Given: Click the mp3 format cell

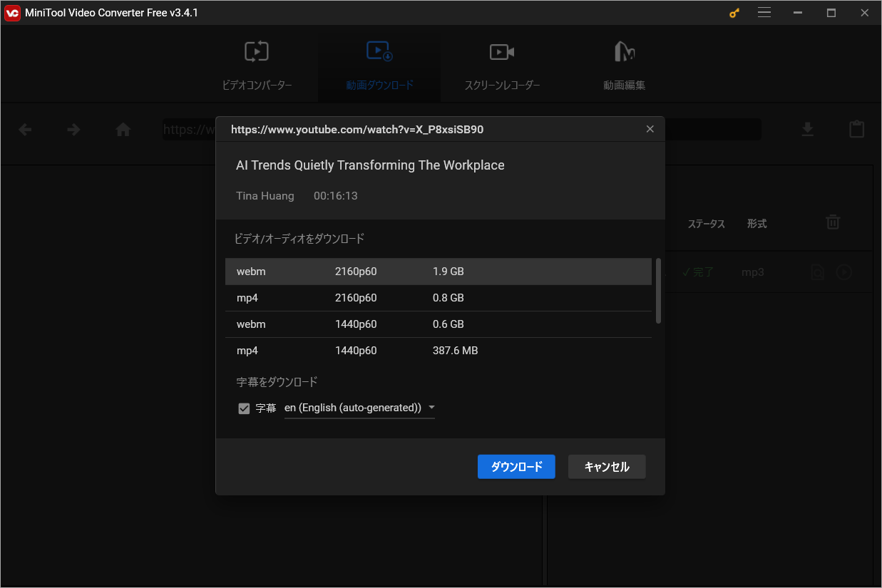Looking at the screenshot, I should (752, 272).
